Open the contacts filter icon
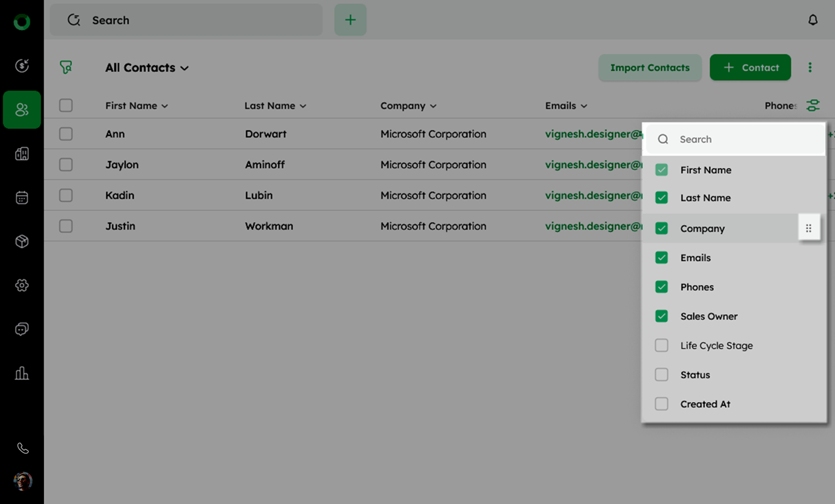The width and height of the screenshot is (835, 504). (x=66, y=67)
